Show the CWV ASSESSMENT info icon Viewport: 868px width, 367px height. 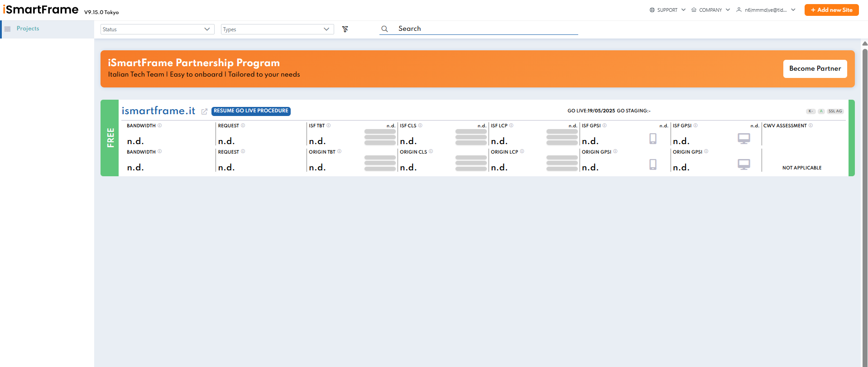click(x=810, y=126)
